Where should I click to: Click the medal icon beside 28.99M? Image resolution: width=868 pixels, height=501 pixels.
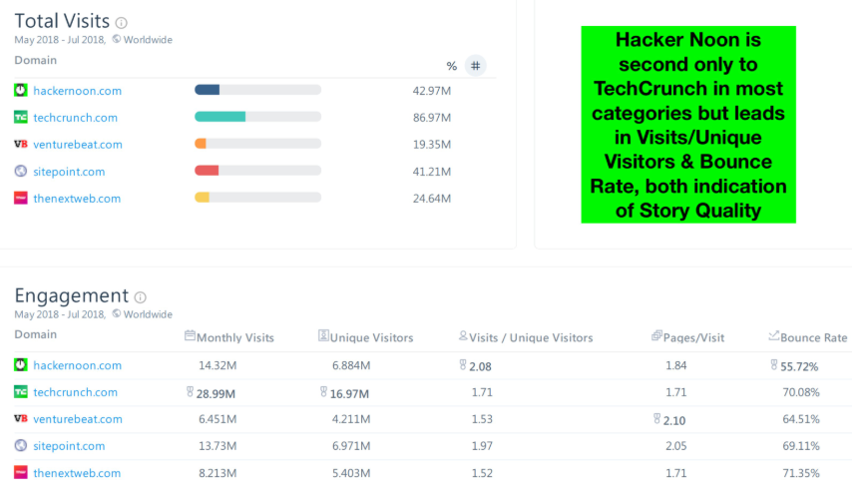point(190,392)
